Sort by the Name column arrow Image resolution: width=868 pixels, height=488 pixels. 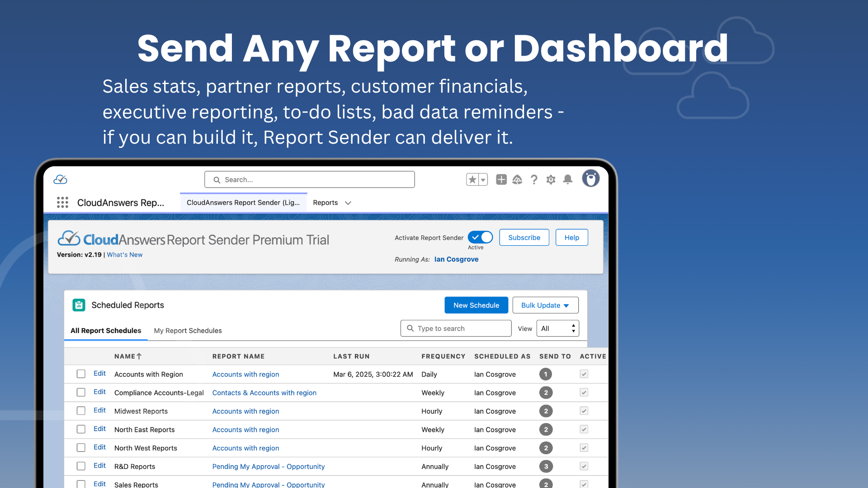click(139, 356)
